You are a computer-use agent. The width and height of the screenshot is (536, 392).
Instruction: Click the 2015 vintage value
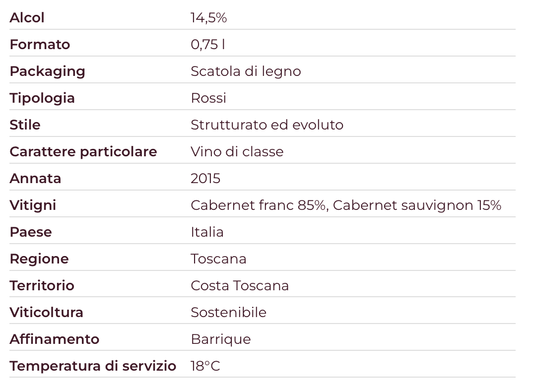click(205, 179)
